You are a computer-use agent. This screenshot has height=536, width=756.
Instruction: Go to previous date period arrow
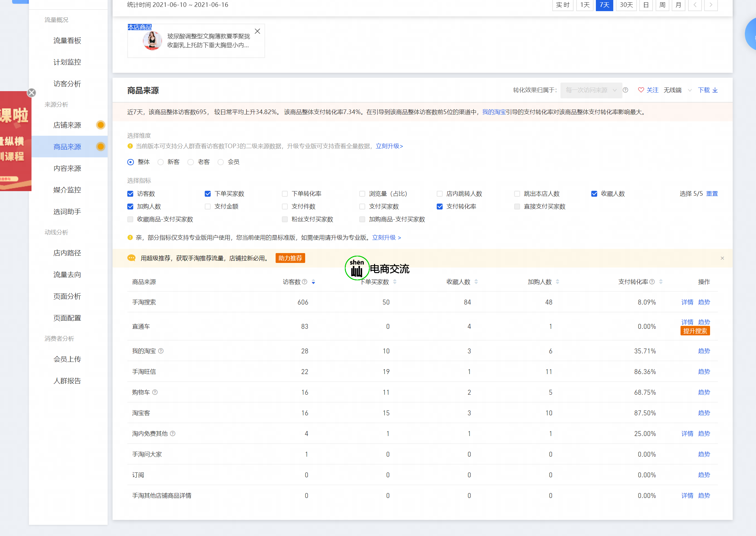[695, 5]
